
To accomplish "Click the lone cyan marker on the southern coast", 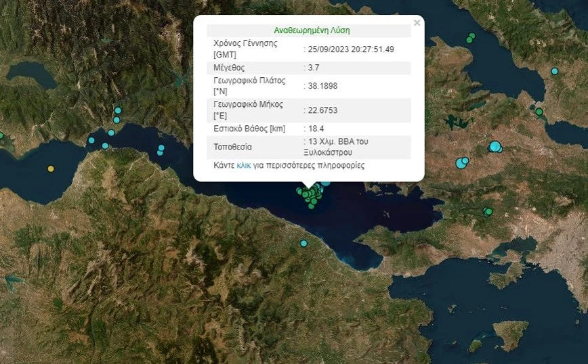I will 303,243.
